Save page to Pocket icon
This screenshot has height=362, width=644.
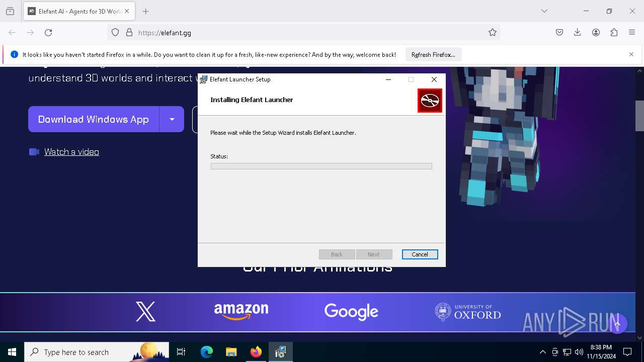pos(559,33)
